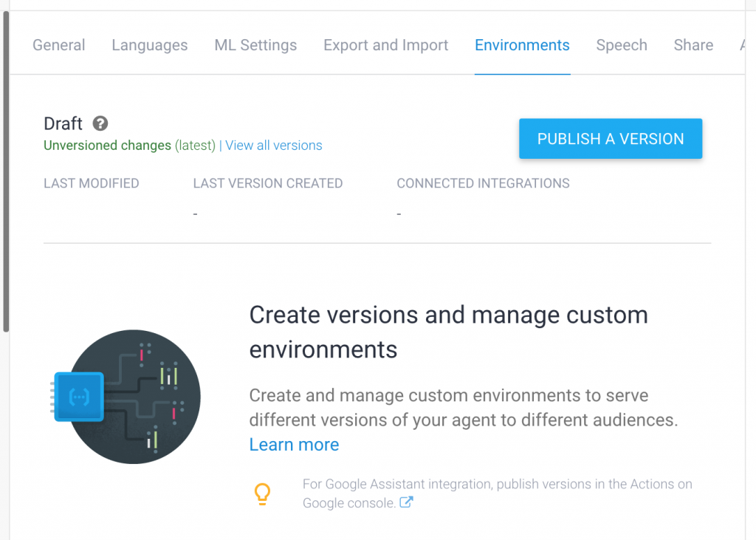Open the ML Settings tab
The height and width of the screenshot is (540, 756).
point(255,45)
